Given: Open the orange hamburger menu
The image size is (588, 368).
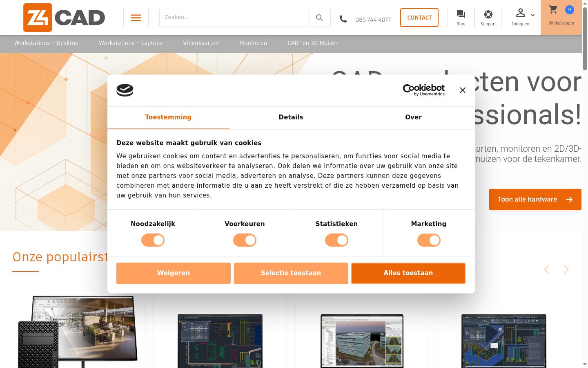Looking at the screenshot, I should pyautogui.click(x=136, y=18).
